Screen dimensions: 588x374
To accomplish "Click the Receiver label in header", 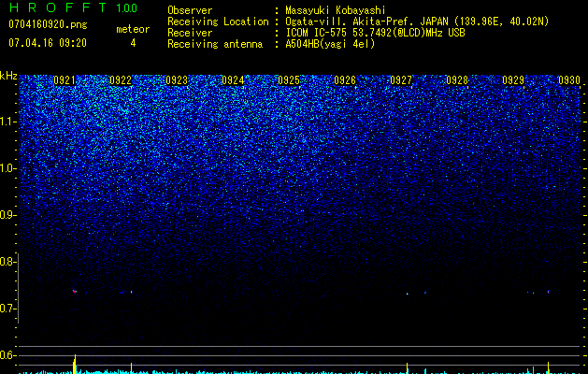I will [x=190, y=33].
